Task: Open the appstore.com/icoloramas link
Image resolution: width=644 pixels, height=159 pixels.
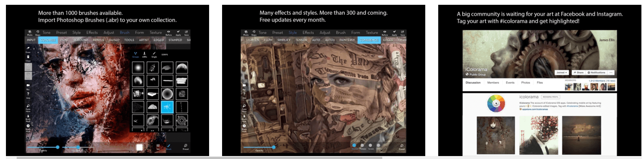Action: (x=534, y=109)
